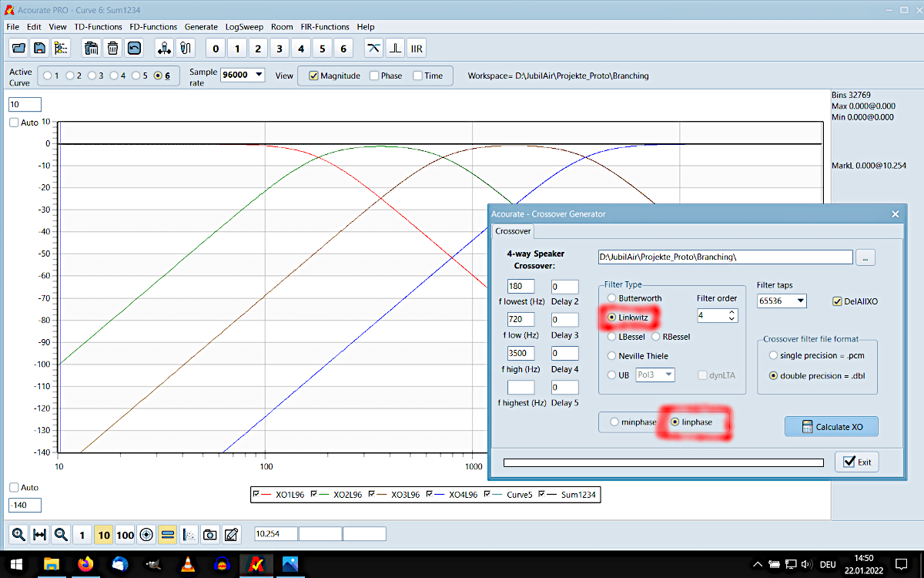
Task: Select the Crossover tab in the dialog
Action: 512,231
